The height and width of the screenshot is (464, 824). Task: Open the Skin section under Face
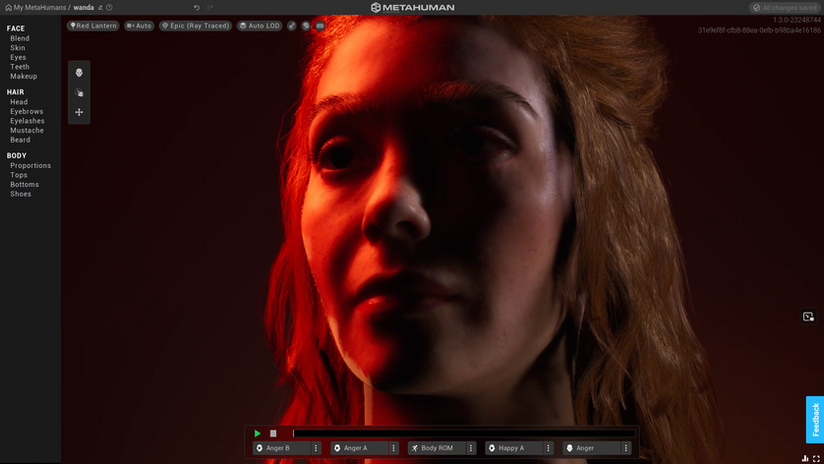18,48
